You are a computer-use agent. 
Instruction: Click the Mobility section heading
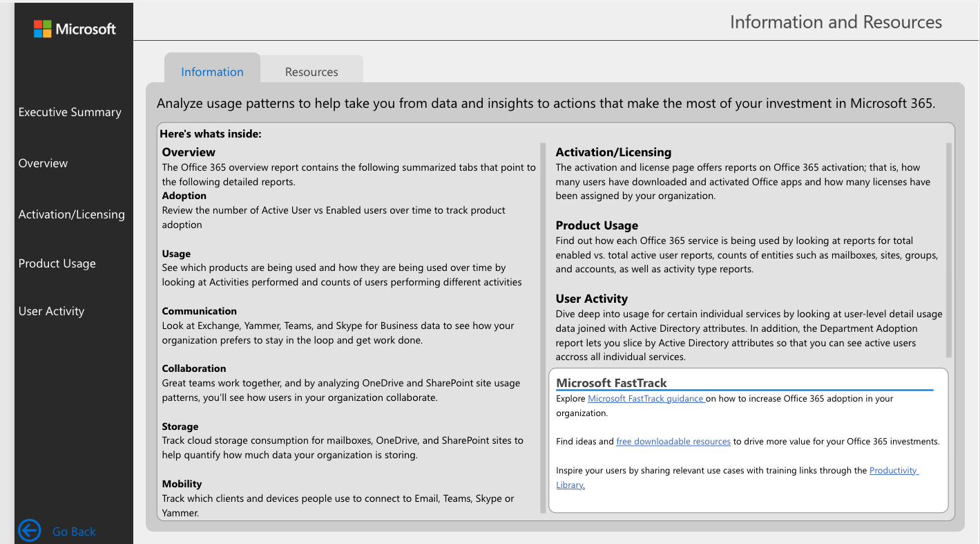tap(182, 484)
